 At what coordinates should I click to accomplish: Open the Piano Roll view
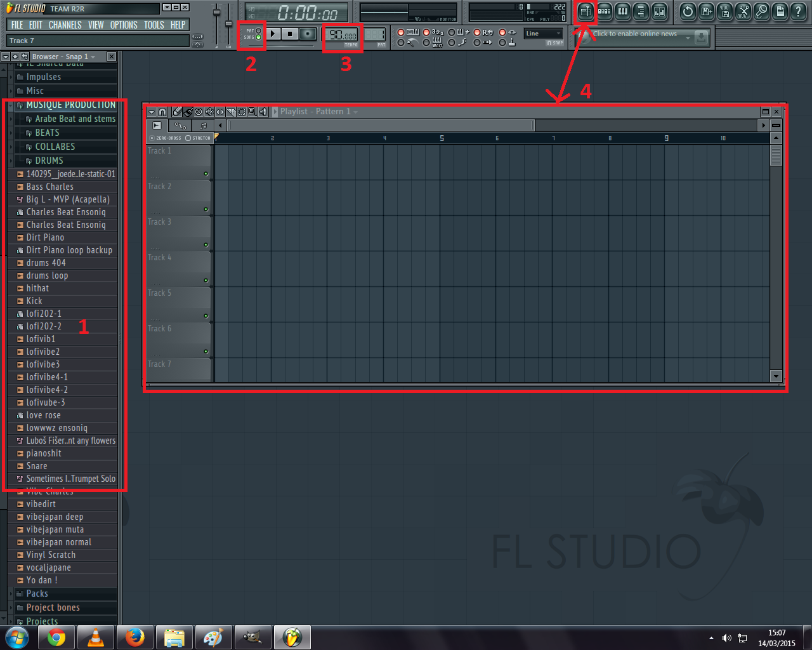(622, 11)
